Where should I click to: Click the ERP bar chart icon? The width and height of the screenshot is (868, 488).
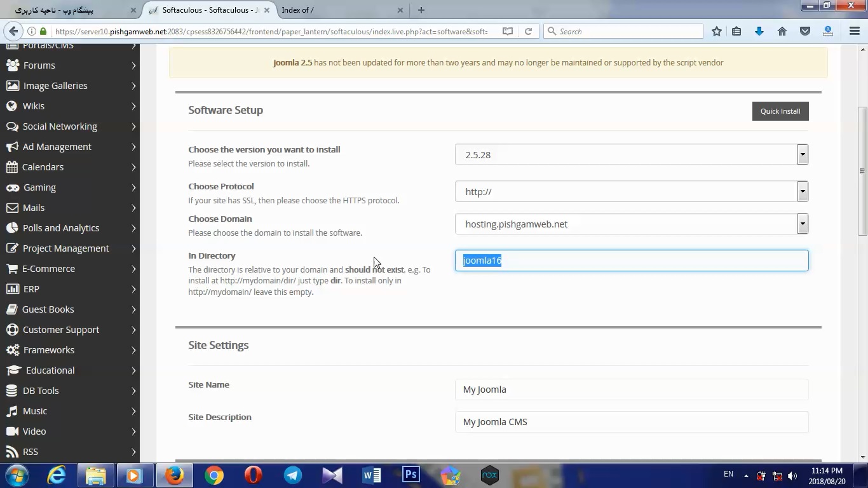tap(12, 289)
